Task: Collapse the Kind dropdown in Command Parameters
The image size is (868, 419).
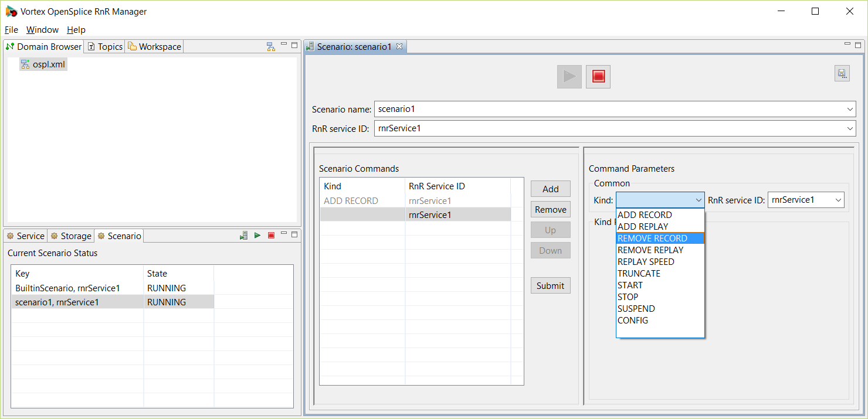Action: (x=699, y=200)
